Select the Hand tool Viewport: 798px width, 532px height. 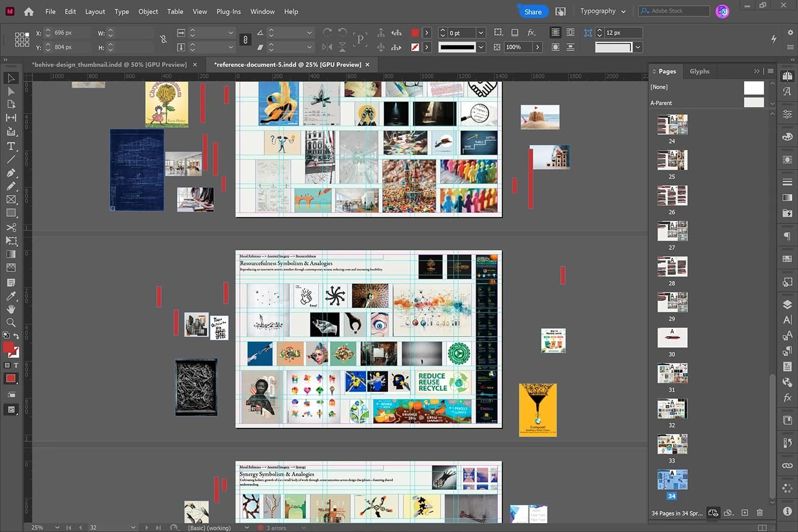pyautogui.click(x=11, y=309)
